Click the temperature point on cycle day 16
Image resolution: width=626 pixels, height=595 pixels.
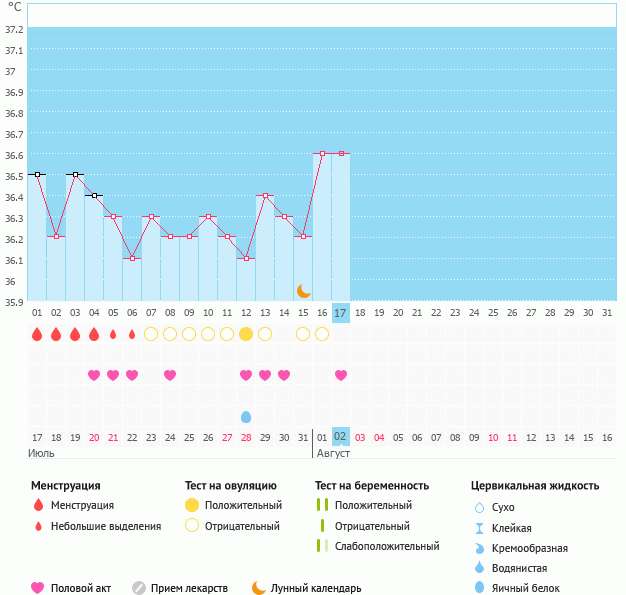(x=322, y=153)
